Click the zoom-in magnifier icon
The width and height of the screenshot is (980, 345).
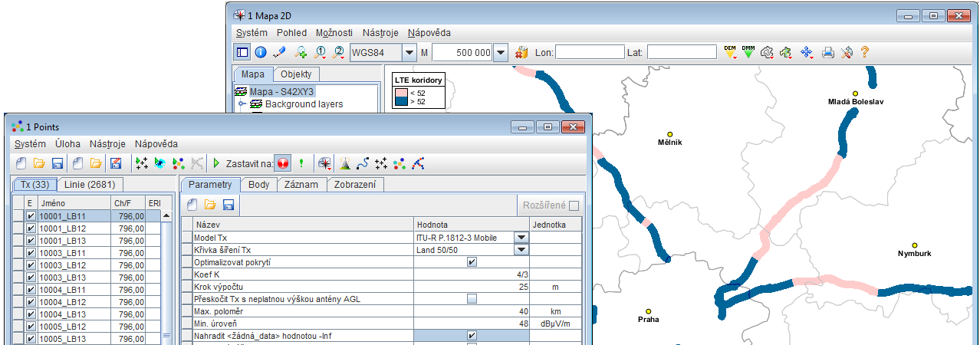(x=301, y=52)
